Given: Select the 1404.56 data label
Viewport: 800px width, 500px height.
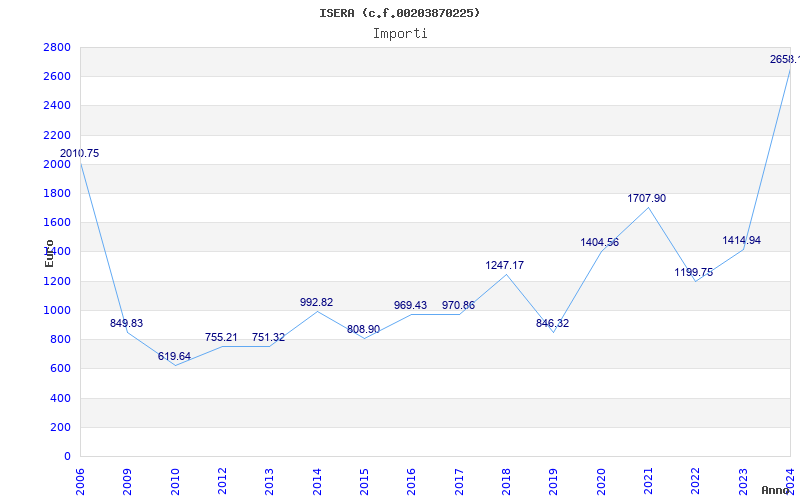Looking at the screenshot, I should point(599,242).
